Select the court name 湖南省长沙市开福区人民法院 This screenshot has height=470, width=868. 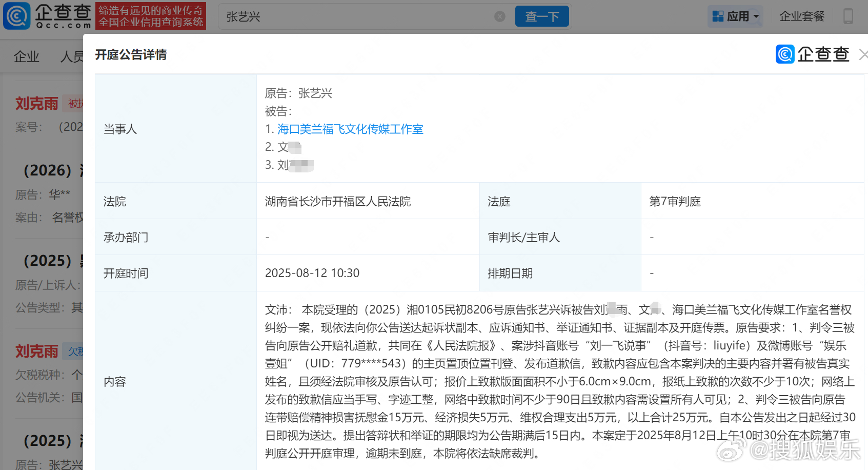pos(338,202)
